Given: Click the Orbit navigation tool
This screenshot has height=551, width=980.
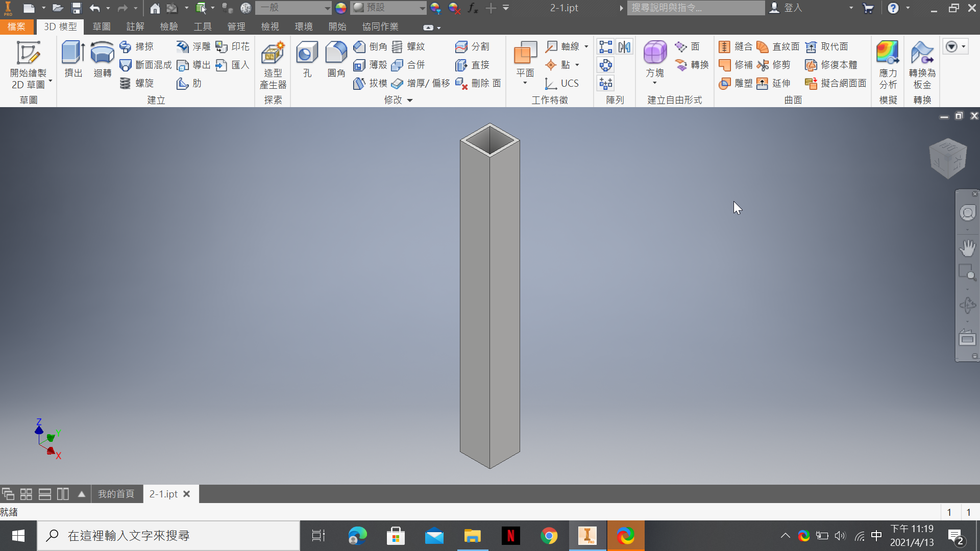Looking at the screenshot, I should click(x=967, y=305).
